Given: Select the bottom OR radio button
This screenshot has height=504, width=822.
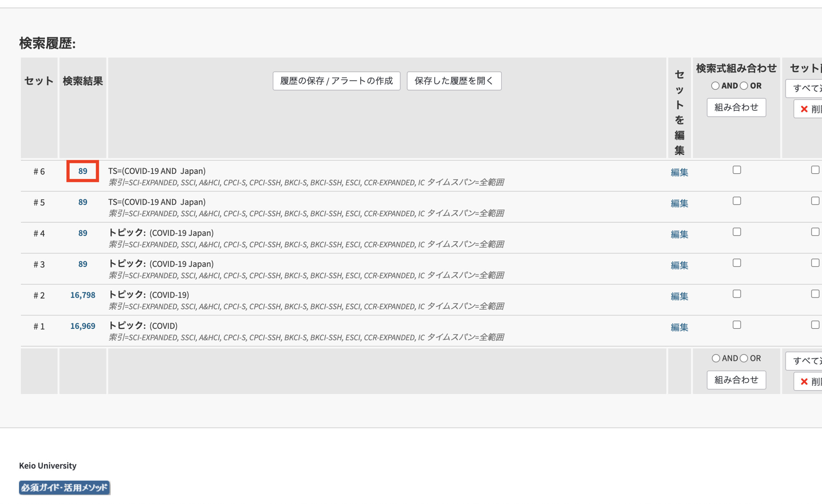Looking at the screenshot, I should (x=744, y=358).
